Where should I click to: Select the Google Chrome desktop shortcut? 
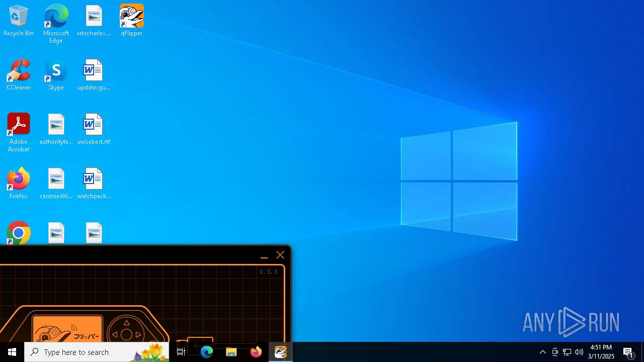point(19,233)
